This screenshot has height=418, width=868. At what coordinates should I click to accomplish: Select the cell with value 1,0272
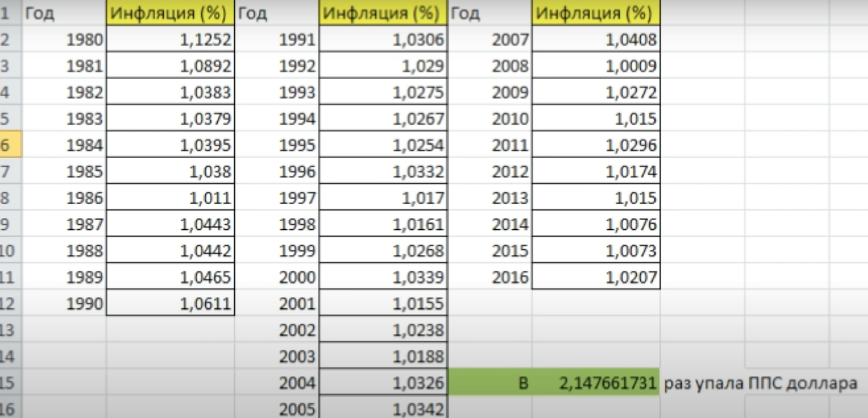pyautogui.click(x=596, y=92)
